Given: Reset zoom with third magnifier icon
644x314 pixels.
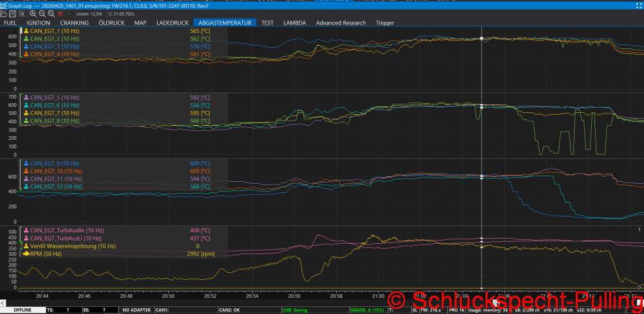Looking at the screenshot, I should [52, 14].
